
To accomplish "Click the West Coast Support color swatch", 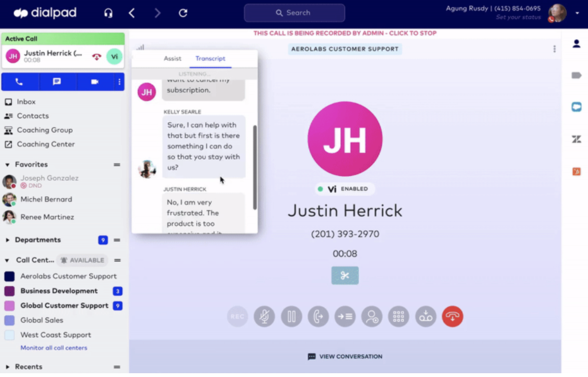I will tap(9, 335).
